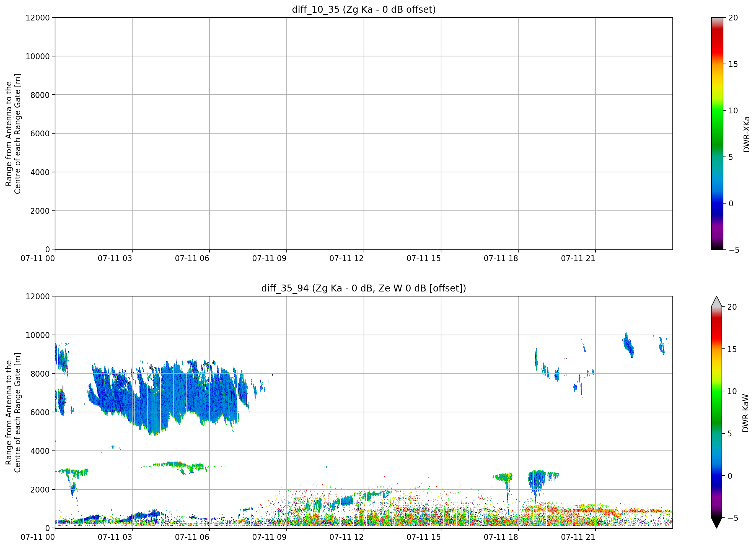Image resolution: width=756 pixels, height=547 pixels.
Task: Click the 07-11 00 x-tick of diff_35_94 plot
Action: pos(38,537)
